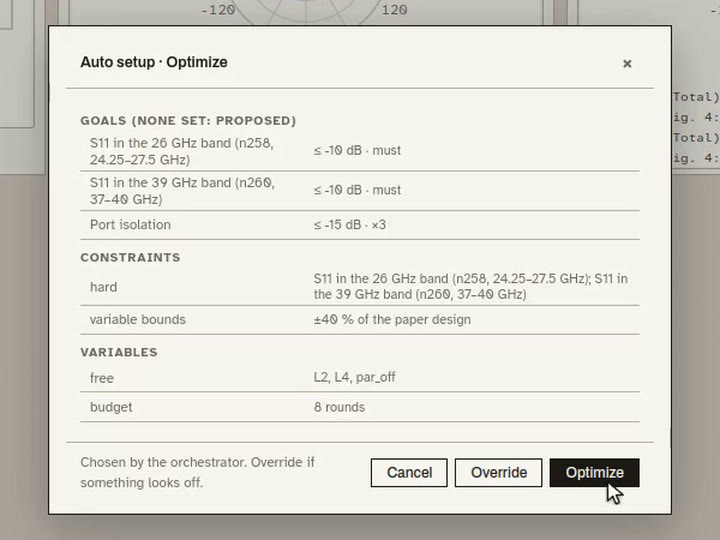
Task: Click the Constraints section heading
Action: click(x=130, y=258)
